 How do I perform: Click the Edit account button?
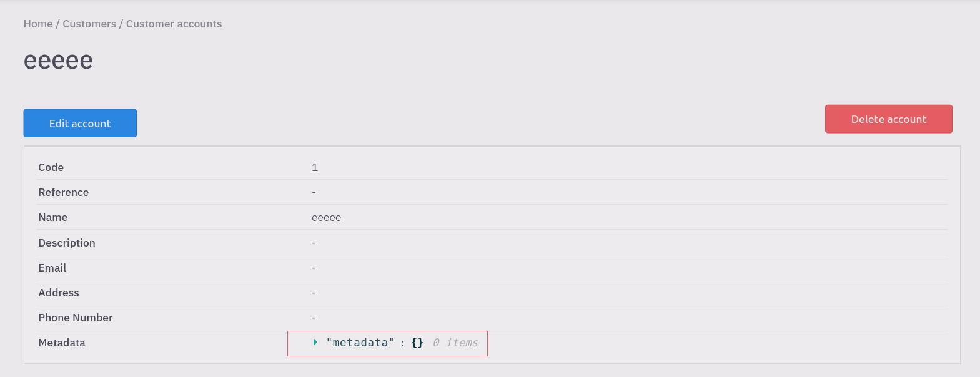[x=79, y=123]
